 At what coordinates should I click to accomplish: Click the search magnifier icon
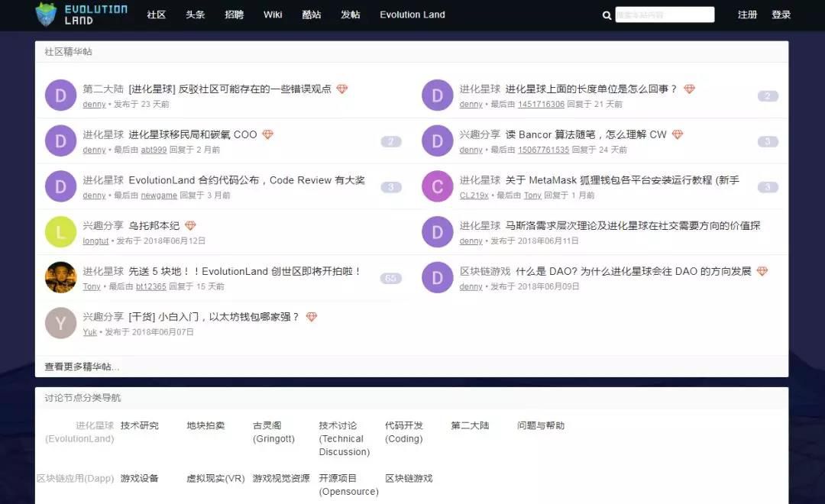[607, 15]
